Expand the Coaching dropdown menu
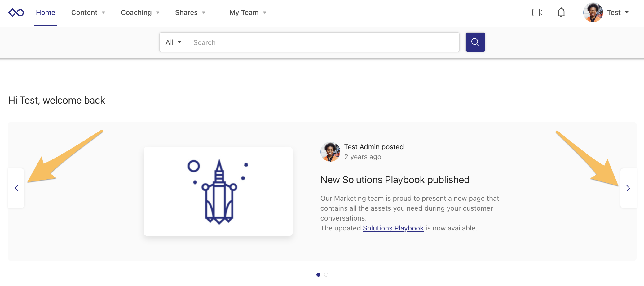This screenshot has height=286, width=644. coord(140,13)
